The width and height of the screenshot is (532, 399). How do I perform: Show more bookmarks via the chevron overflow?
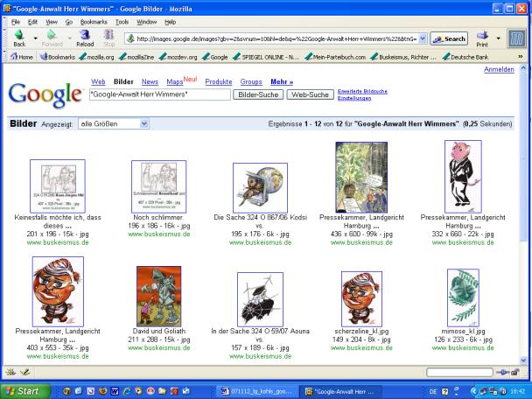point(521,57)
